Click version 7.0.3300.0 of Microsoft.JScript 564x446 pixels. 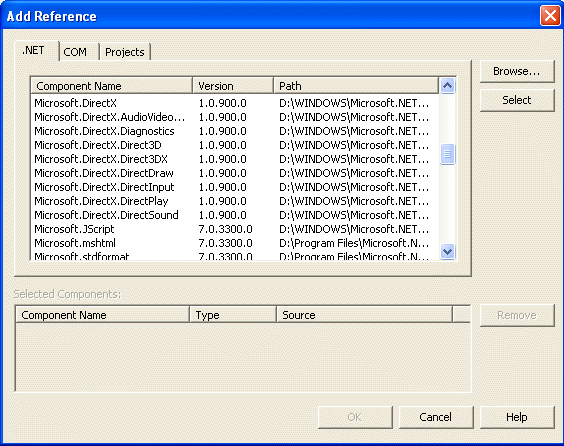[226, 229]
